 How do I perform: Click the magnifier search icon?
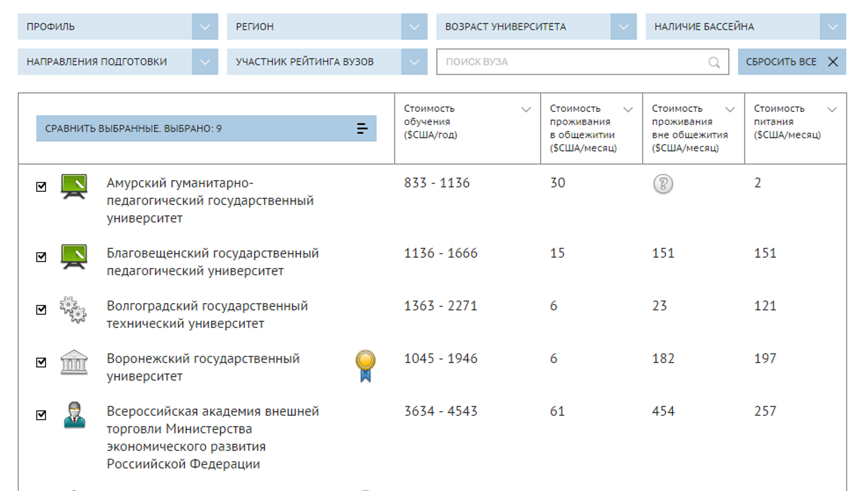pos(714,62)
